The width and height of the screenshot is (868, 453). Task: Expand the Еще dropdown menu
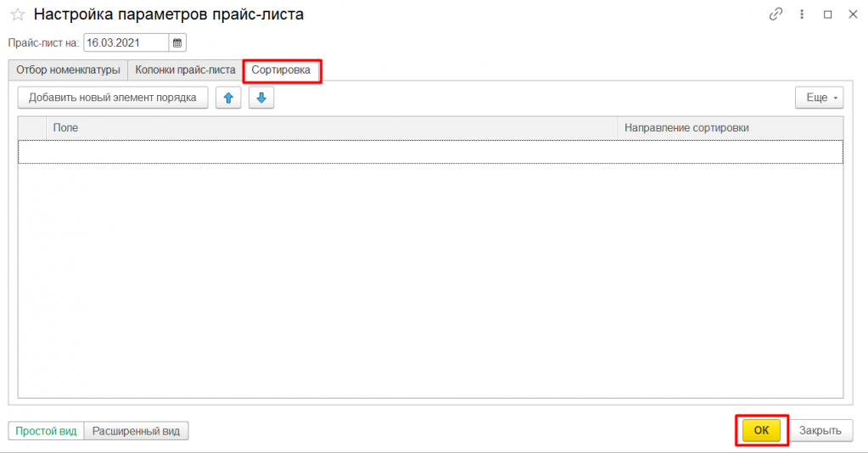click(820, 98)
